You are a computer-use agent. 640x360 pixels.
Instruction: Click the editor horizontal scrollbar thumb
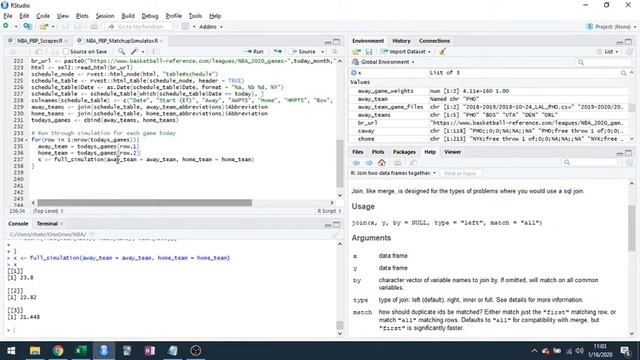tap(144, 203)
